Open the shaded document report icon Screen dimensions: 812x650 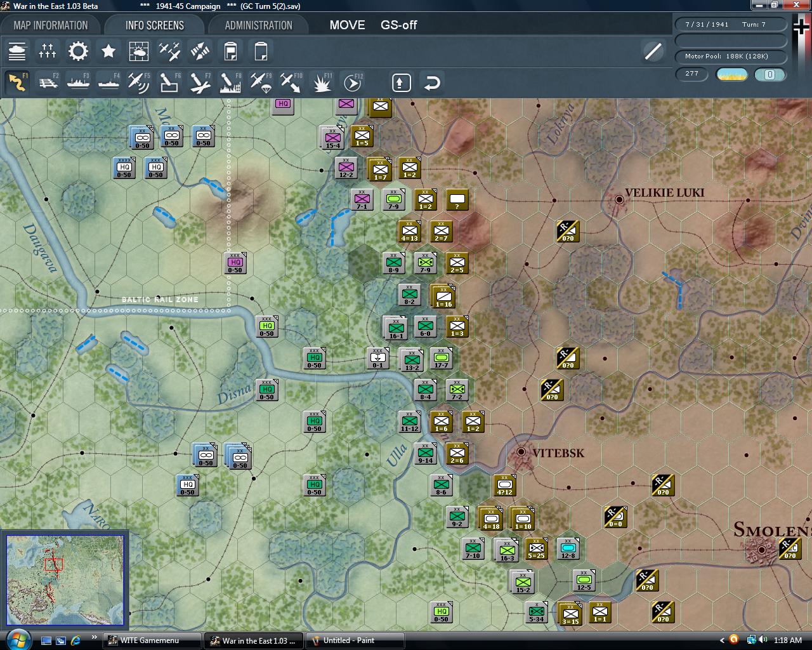pyautogui.click(x=230, y=51)
